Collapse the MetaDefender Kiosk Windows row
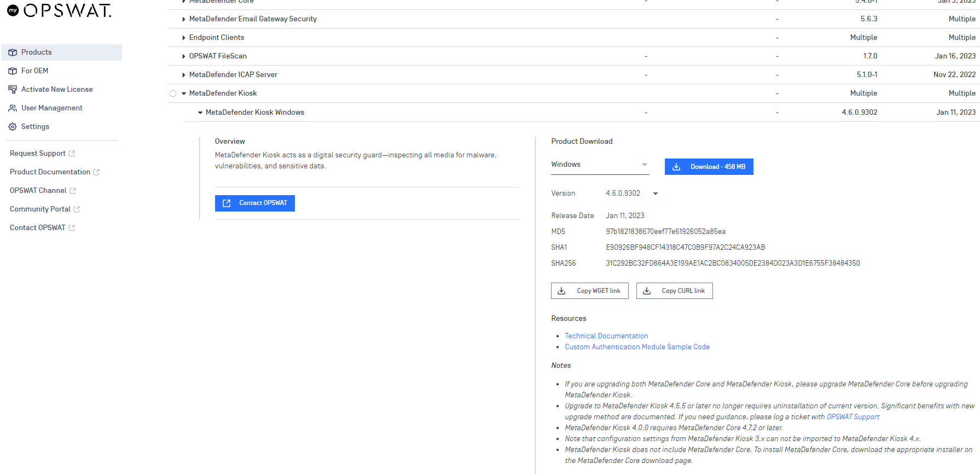Viewport: 980px width, 475px height. click(x=200, y=113)
